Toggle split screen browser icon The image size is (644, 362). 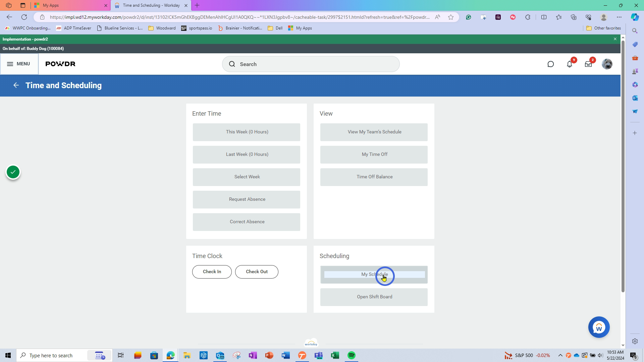(544, 17)
